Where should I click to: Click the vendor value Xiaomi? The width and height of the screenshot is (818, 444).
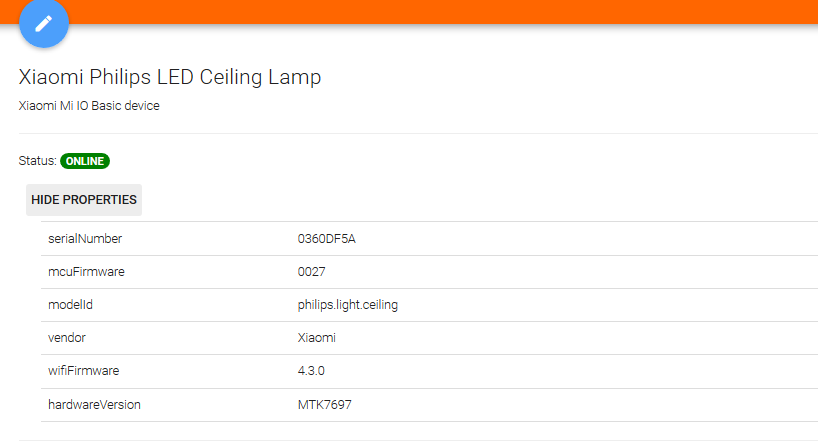tap(316, 338)
